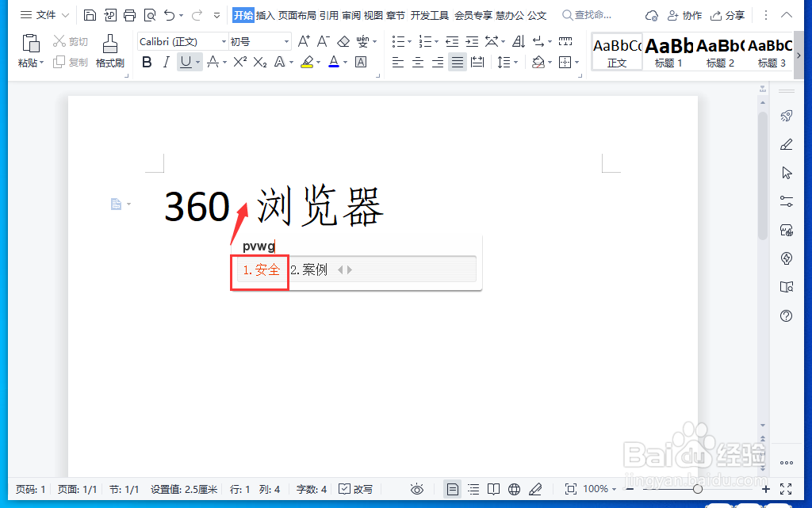Open quick access toolbar customize arrow
Screen dimensions: 812x508
(217, 16)
